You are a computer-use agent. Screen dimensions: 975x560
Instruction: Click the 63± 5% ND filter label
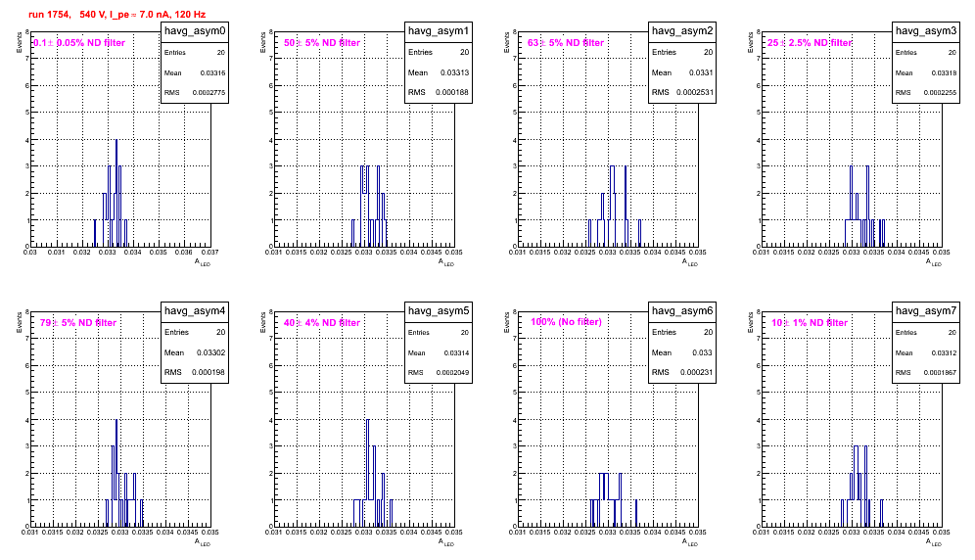coord(566,43)
